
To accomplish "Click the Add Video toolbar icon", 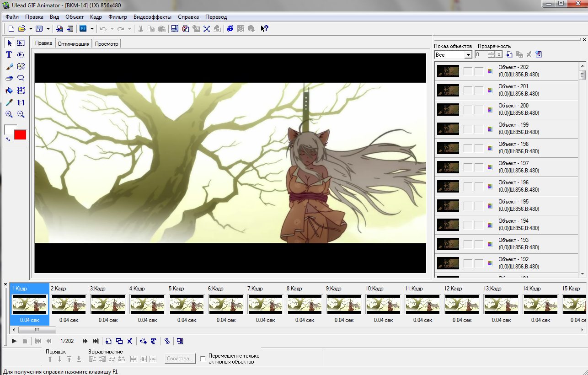I will (x=69, y=29).
